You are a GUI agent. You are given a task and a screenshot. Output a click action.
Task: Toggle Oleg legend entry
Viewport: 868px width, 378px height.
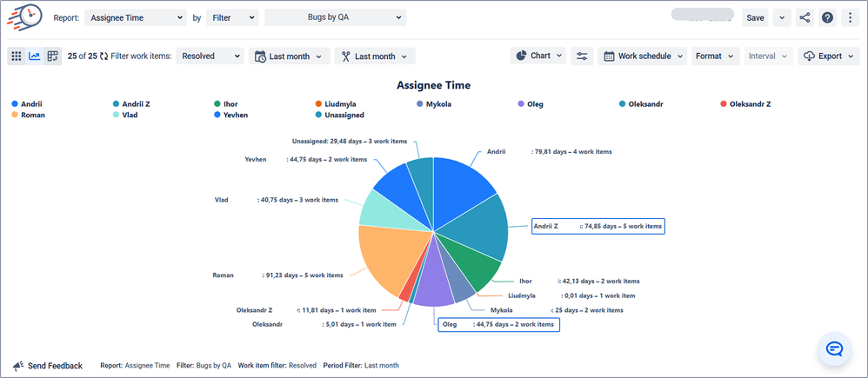point(531,104)
